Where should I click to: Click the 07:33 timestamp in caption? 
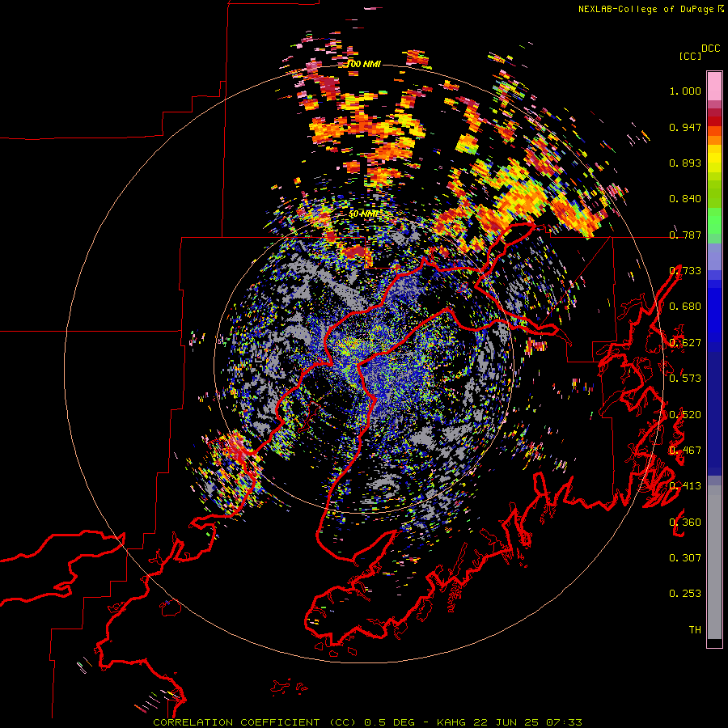(x=564, y=722)
